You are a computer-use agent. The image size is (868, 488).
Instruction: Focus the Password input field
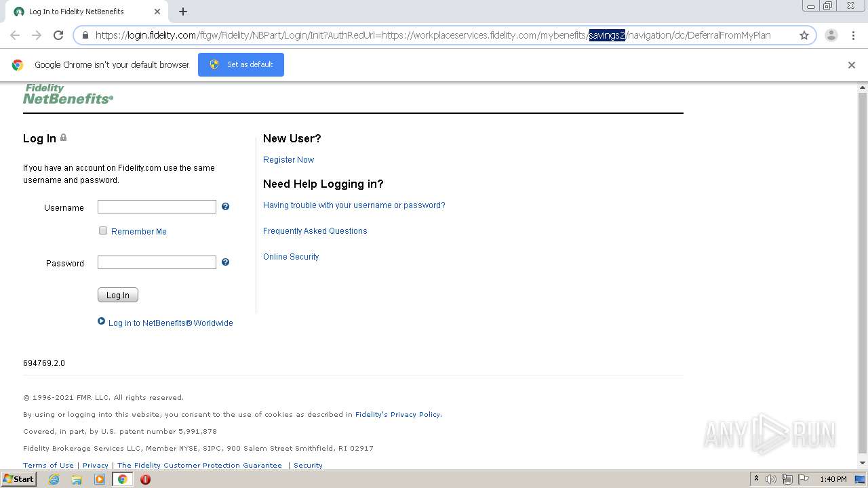click(157, 262)
